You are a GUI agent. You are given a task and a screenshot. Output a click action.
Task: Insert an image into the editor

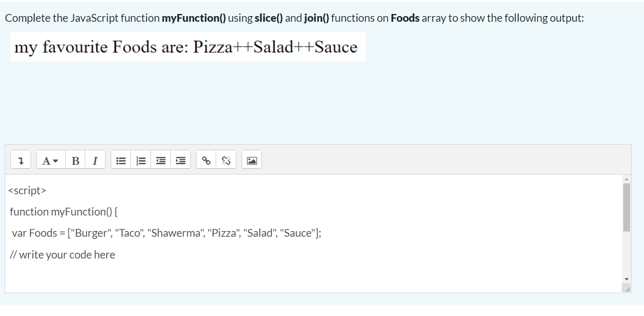point(252,160)
